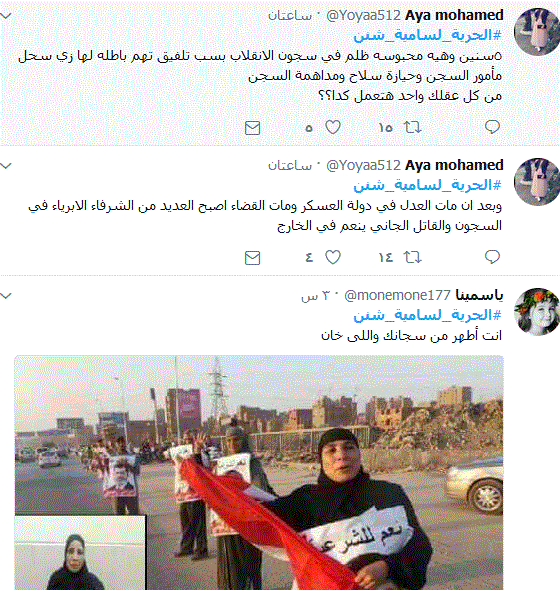Retweet the first Aya mohamed tweet
560x590 pixels.
412,128
